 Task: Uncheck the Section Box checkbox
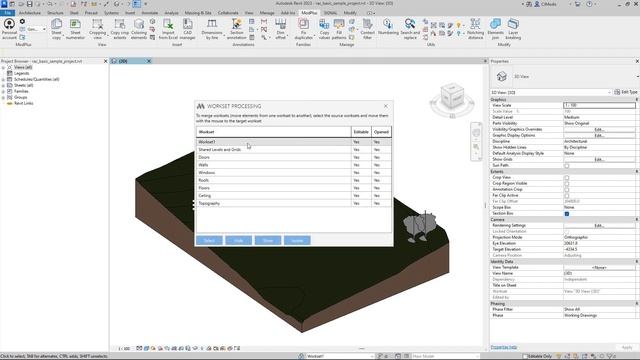pos(567,213)
